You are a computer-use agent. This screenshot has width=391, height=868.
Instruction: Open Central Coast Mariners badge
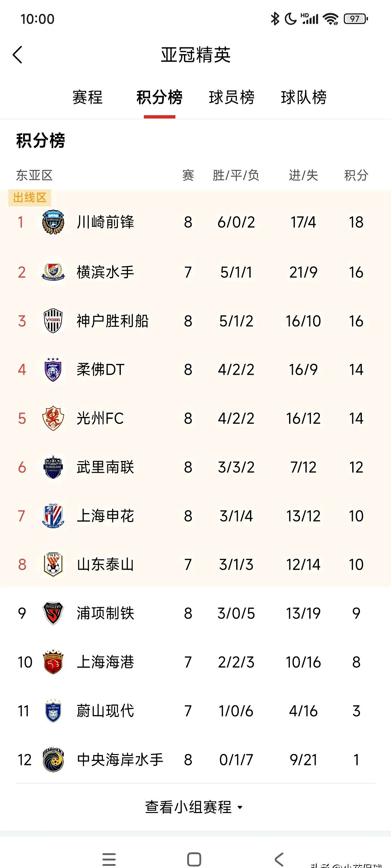pyautogui.click(x=53, y=760)
